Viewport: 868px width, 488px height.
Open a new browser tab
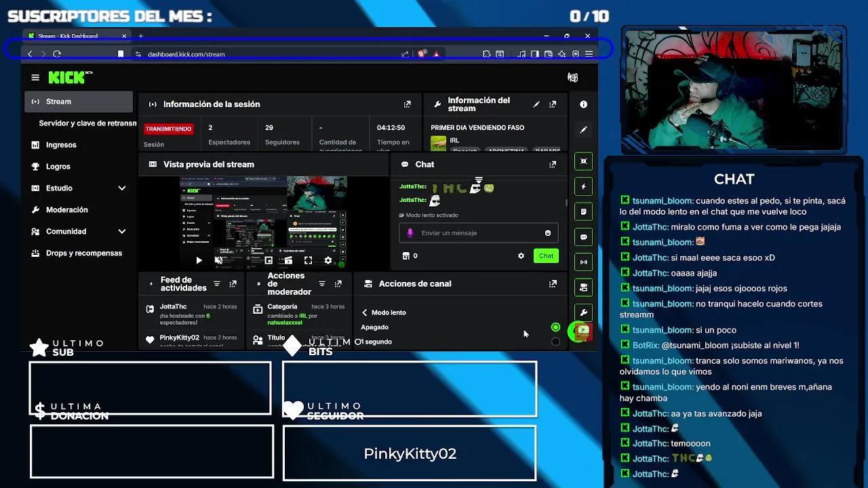[141, 36]
